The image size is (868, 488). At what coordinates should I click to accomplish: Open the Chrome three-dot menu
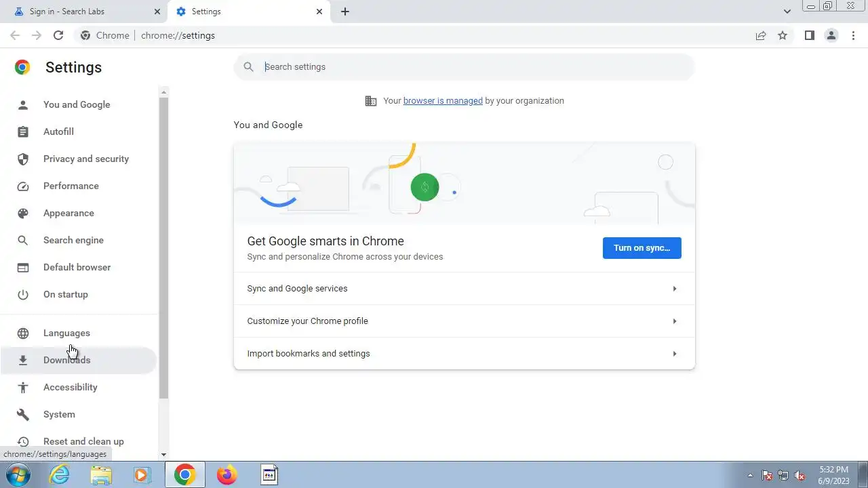pos(854,35)
